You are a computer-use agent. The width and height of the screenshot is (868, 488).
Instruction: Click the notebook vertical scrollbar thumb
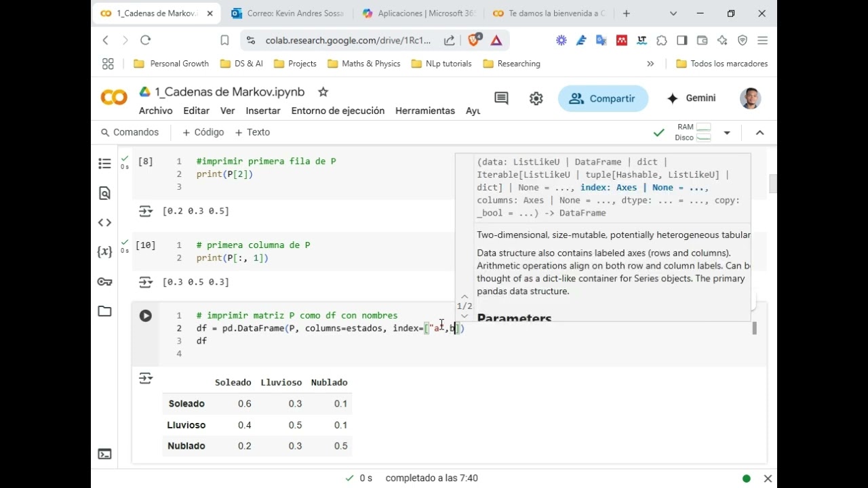[x=772, y=184]
